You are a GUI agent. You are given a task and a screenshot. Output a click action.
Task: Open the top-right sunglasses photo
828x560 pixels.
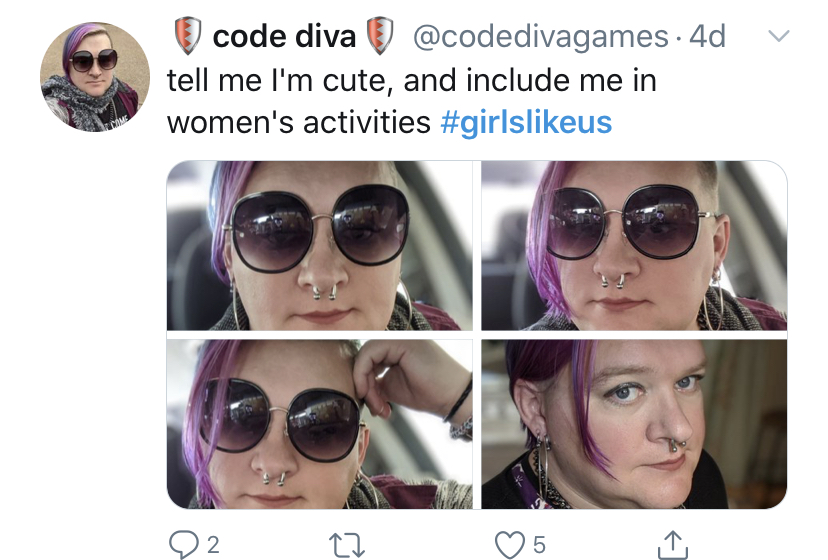coord(634,246)
